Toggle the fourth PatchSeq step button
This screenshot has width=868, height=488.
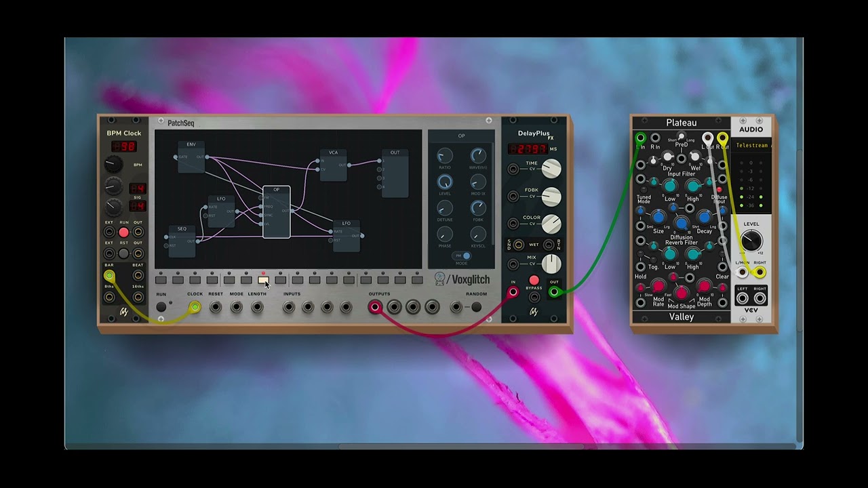[212, 280]
